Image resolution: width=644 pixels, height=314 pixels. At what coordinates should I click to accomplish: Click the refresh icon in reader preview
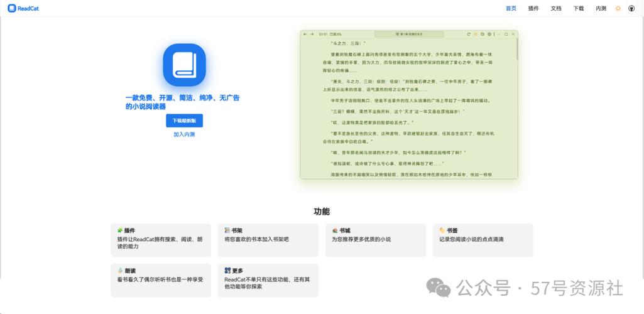point(469,34)
